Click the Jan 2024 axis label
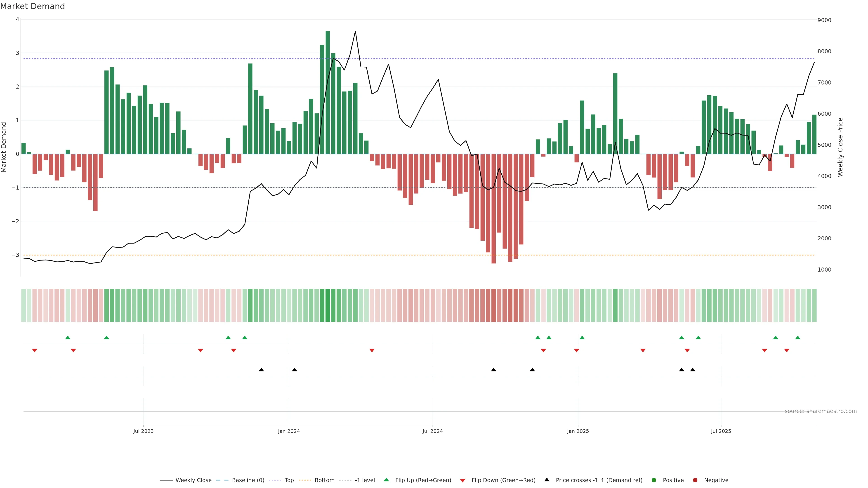Viewport: 868px width, 488px height. click(289, 431)
